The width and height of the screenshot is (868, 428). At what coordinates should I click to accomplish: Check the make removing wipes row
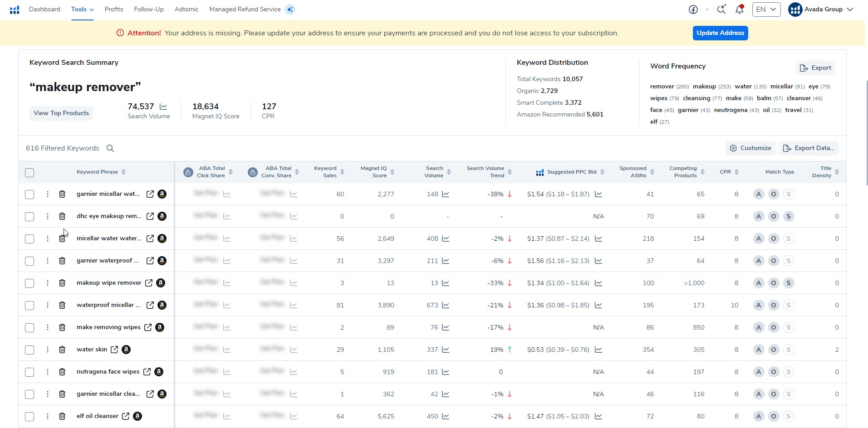tap(29, 327)
